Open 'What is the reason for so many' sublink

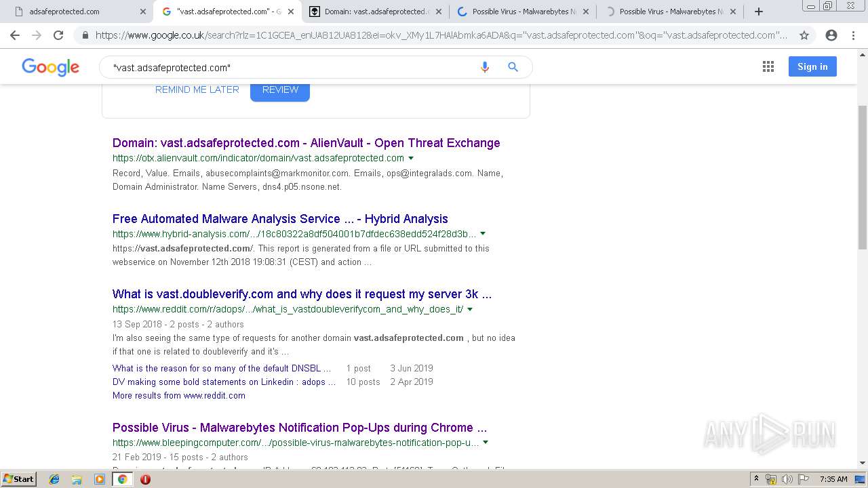(222, 368)
